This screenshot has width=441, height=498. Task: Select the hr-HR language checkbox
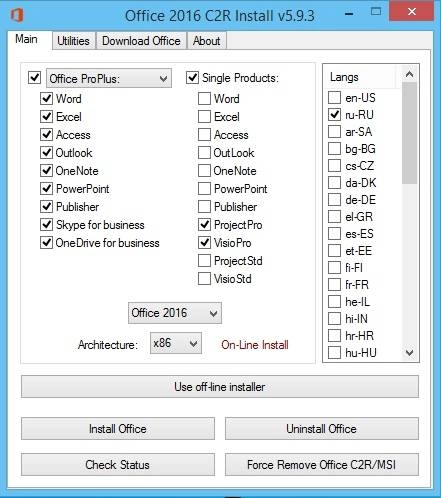pos(334,336)
